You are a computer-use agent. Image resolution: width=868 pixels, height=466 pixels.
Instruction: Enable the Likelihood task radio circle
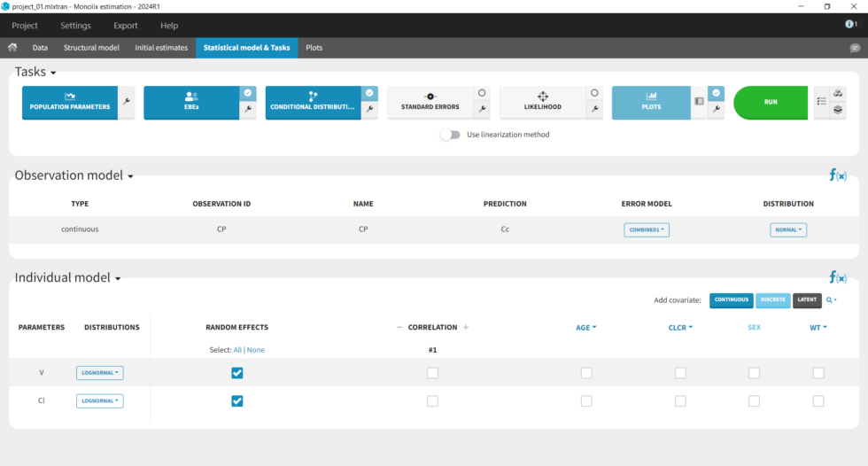(594, 93)
